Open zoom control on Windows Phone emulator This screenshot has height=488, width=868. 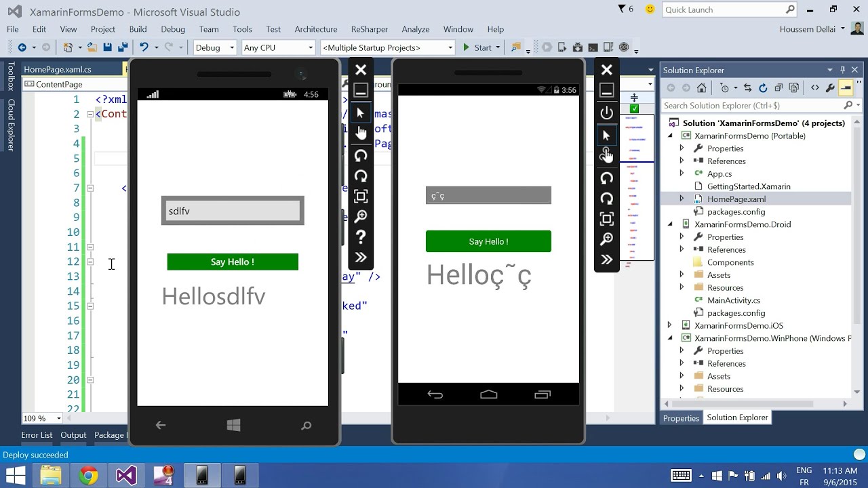[361, 216]
